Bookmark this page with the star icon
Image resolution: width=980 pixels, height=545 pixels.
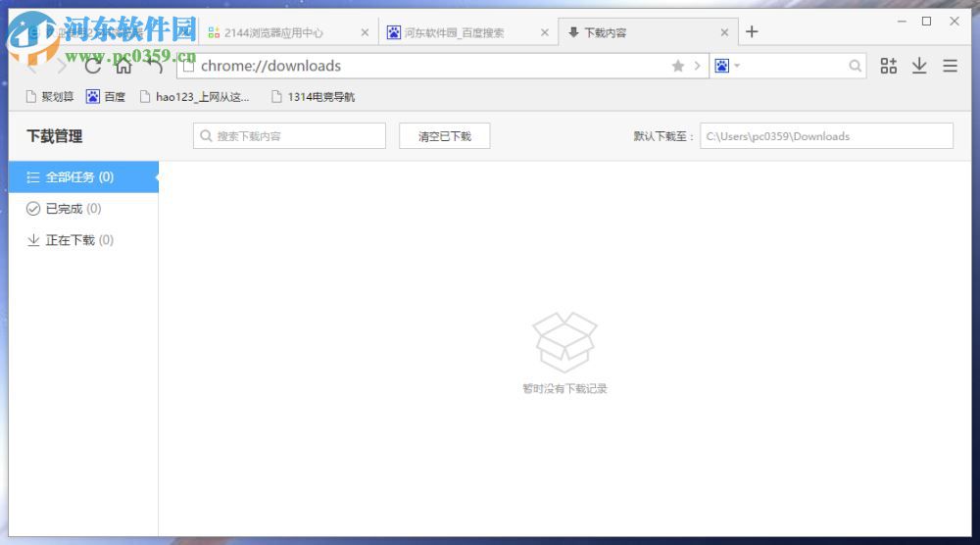678,66
